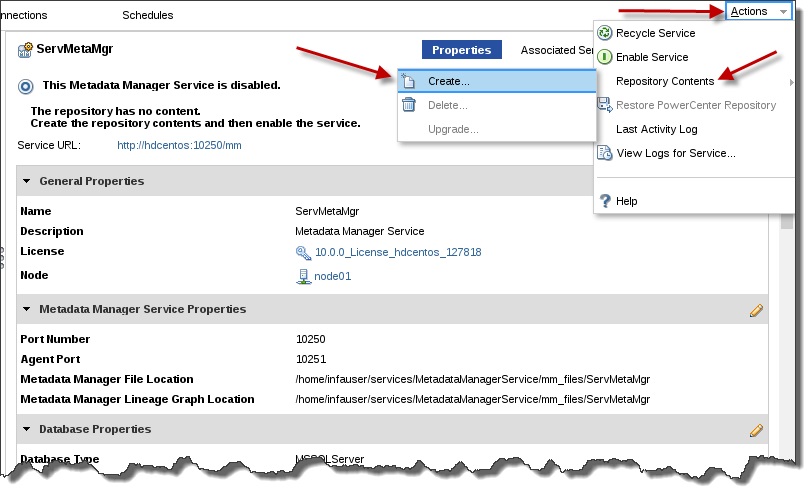The image size is (812, 500).
Task: Click the Metadata Manager File Location label
Action: coord(107,379)
